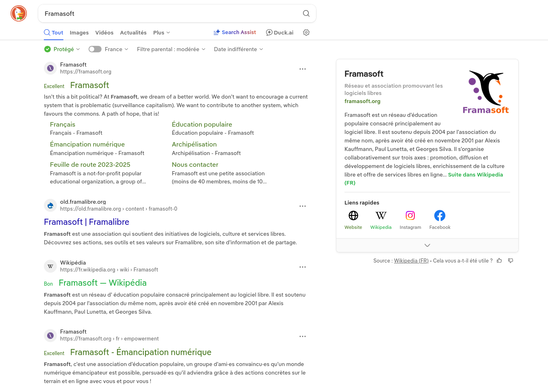Screen dimensions: 548x392
Task: Open the Instagram quick link icon
Action: [x=410, y=215]
